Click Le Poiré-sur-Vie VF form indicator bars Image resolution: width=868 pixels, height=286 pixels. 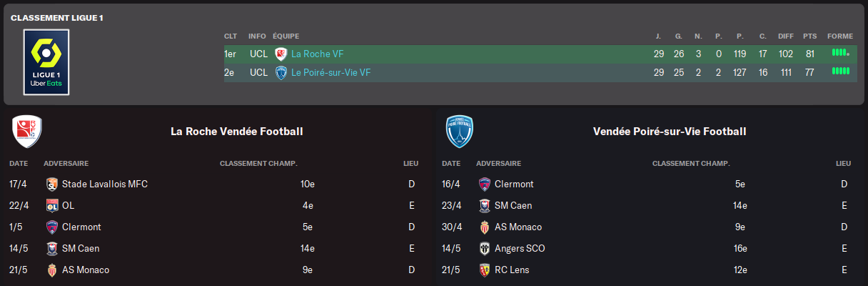point(840,71)
